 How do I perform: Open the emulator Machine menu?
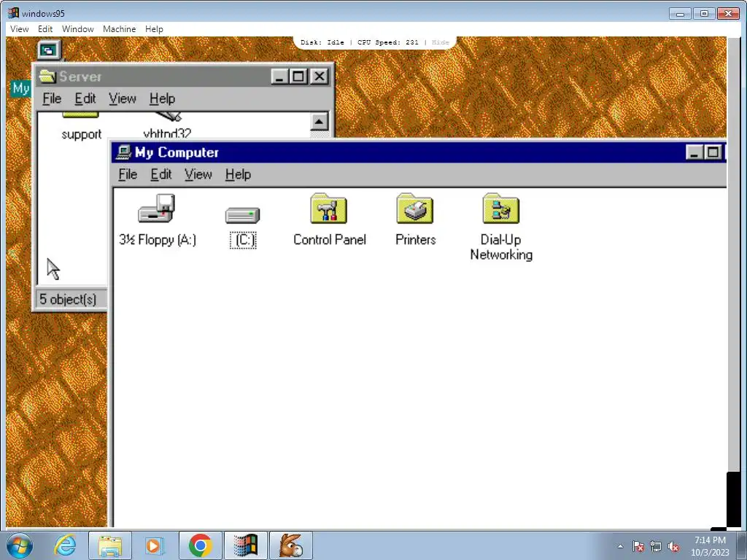(119, 29)
